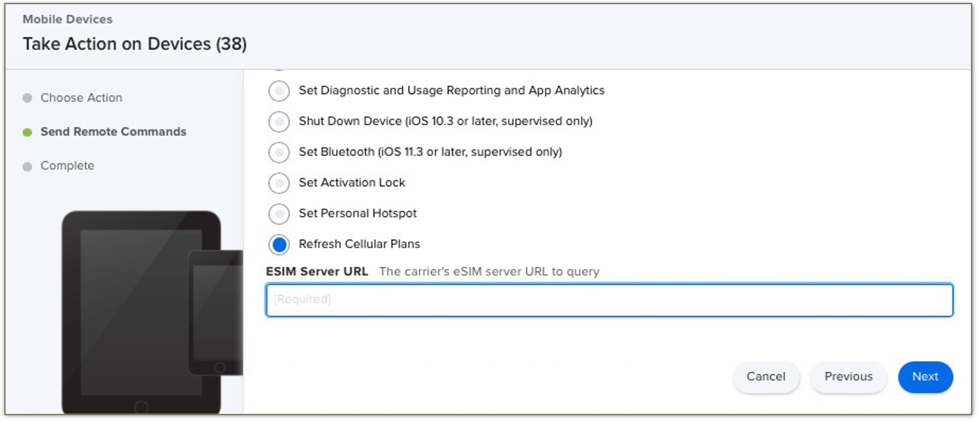Click the green dot beside Send Remote Commands

pyautogui.click(x=28, y=132)
